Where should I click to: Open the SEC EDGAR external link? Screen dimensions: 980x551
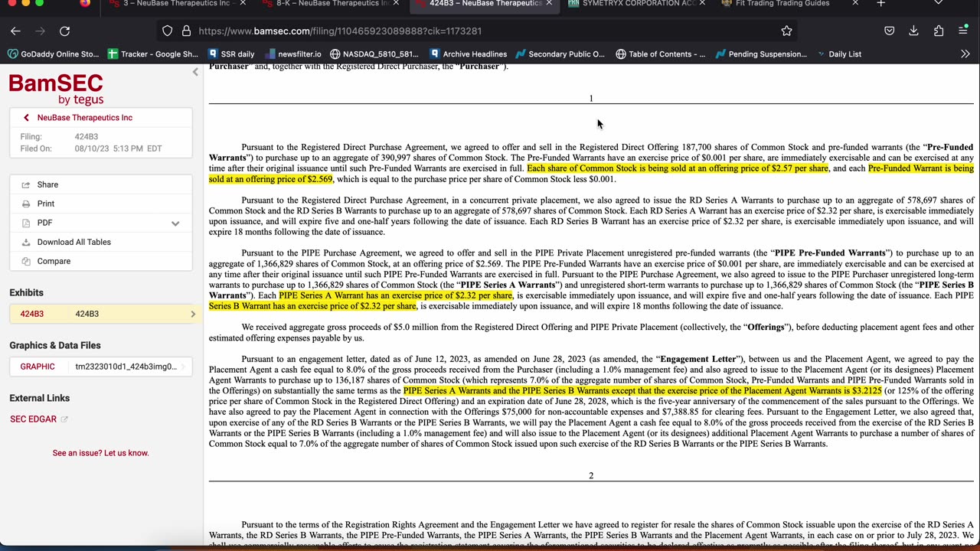38,419
